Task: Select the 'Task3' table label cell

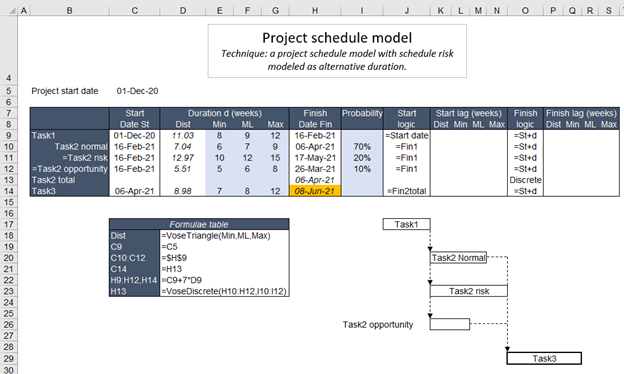Action: tap(70, 191)
